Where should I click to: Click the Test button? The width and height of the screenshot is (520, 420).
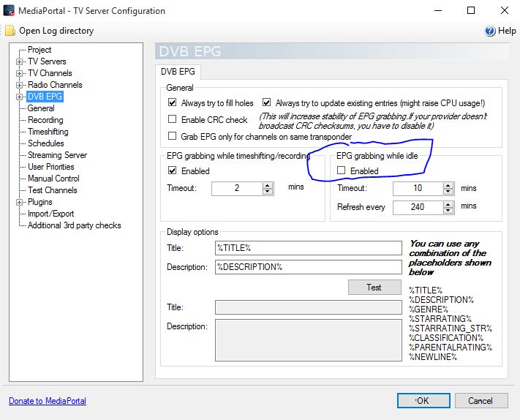[374, 288]
